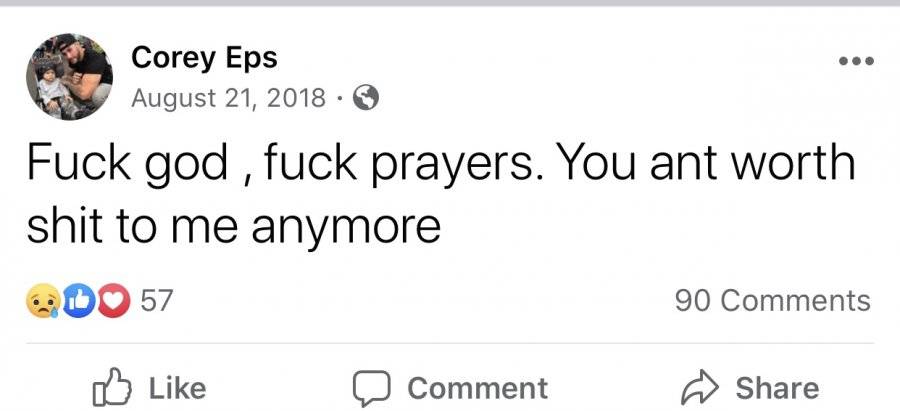Tap the Share button label
Viewport: 900px width, 411px height.
777,388
